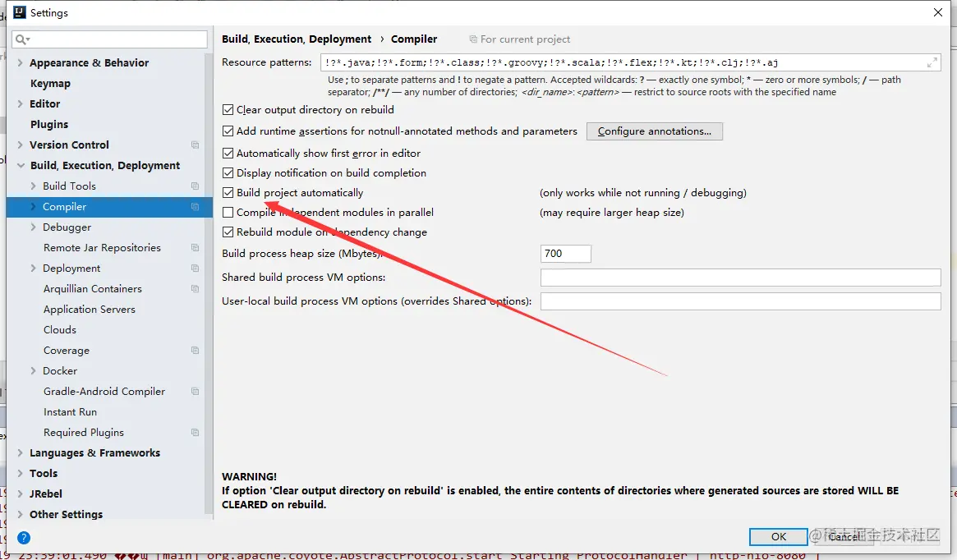Click the IntelliJ logo in the title bar
Viewport: 957px width, 560px height.
20,12
